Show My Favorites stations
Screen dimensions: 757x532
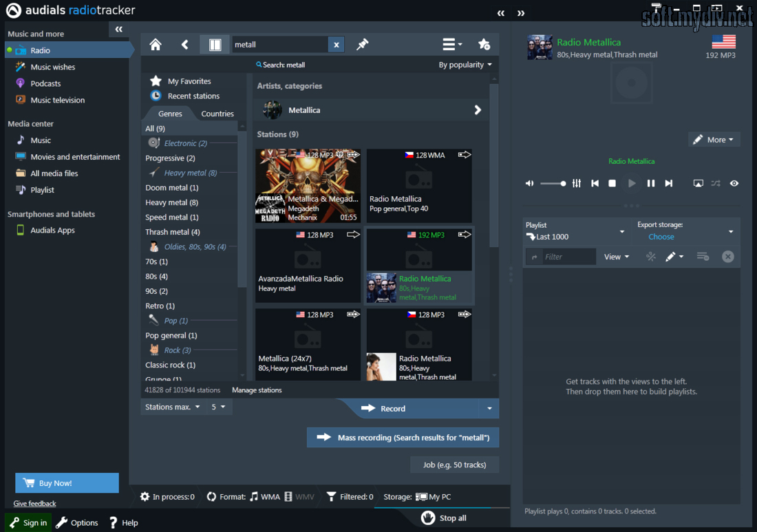click(x=189, y=81)
